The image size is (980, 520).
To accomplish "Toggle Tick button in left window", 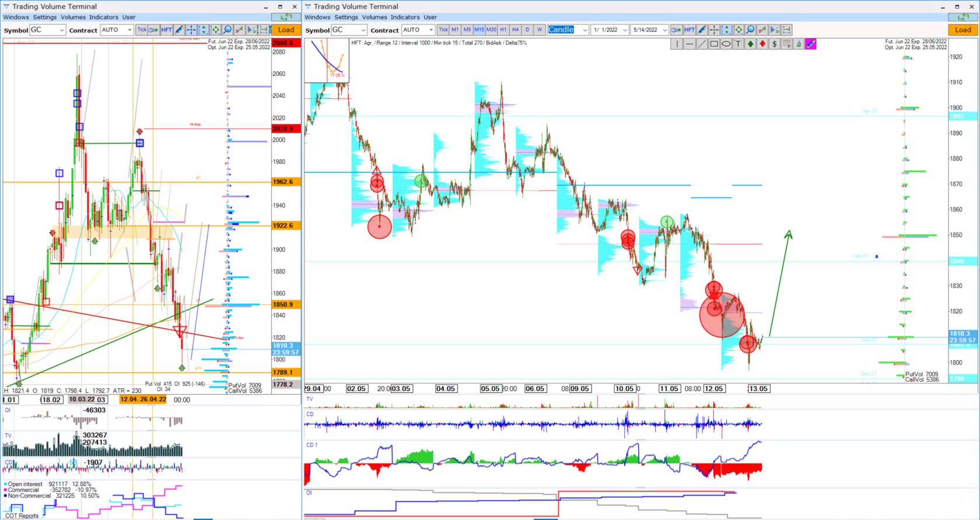I will pos(142,30).
